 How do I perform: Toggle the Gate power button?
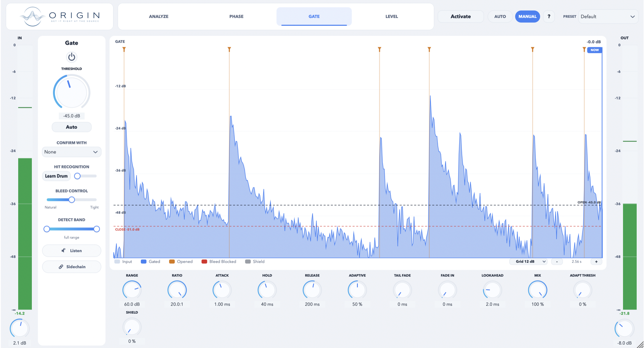point(71,57)
